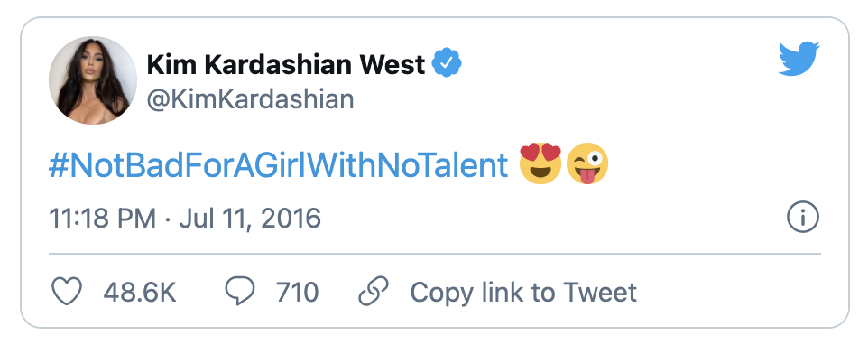Click the Jul 11, 2016 date

click(x=250, y=219)
